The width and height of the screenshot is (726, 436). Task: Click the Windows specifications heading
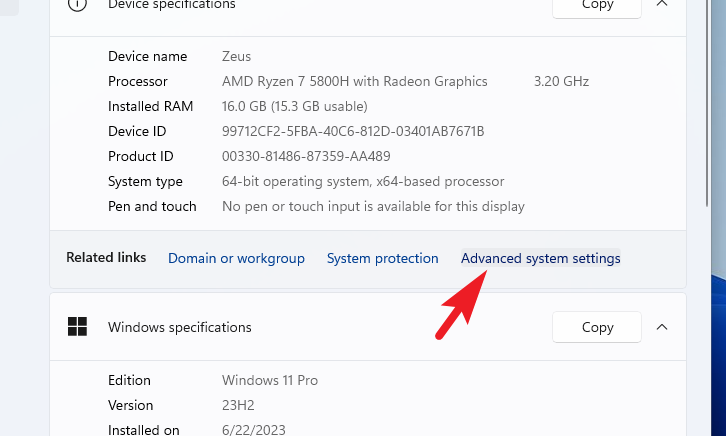pyautogui.click(x=180, y=327)
